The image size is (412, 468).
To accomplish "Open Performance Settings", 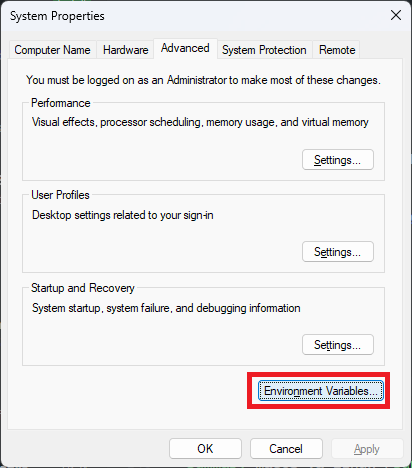I will pos(338,160).
